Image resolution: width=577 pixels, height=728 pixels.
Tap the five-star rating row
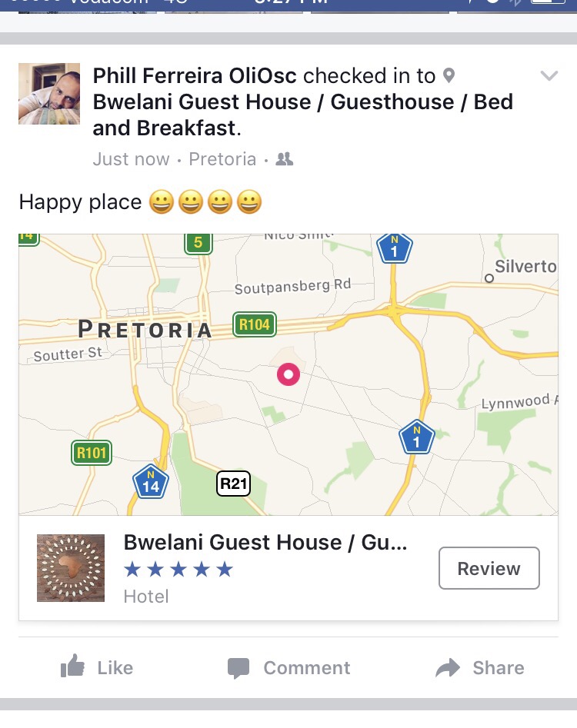tap(178, 570)
